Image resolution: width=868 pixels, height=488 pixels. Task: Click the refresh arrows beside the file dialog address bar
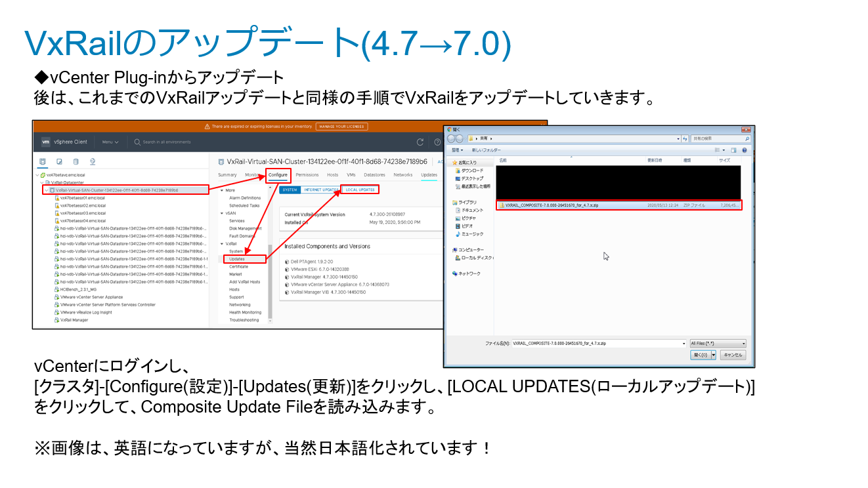(685, 139)
